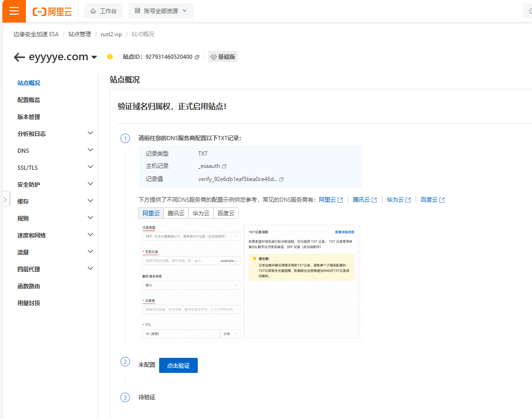Open the 账号全部资源 dropdown

pyautogui.click(x=161, y=11)
